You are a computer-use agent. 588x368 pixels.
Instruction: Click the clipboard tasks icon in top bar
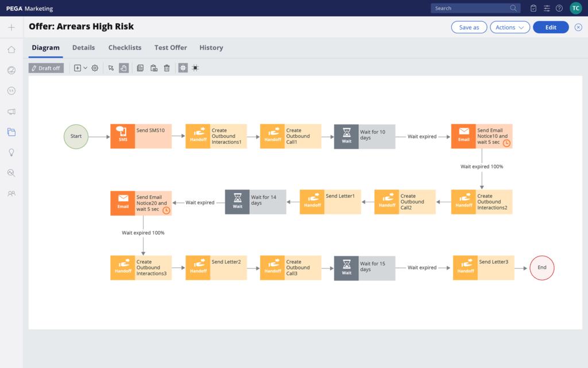(533, 8)
